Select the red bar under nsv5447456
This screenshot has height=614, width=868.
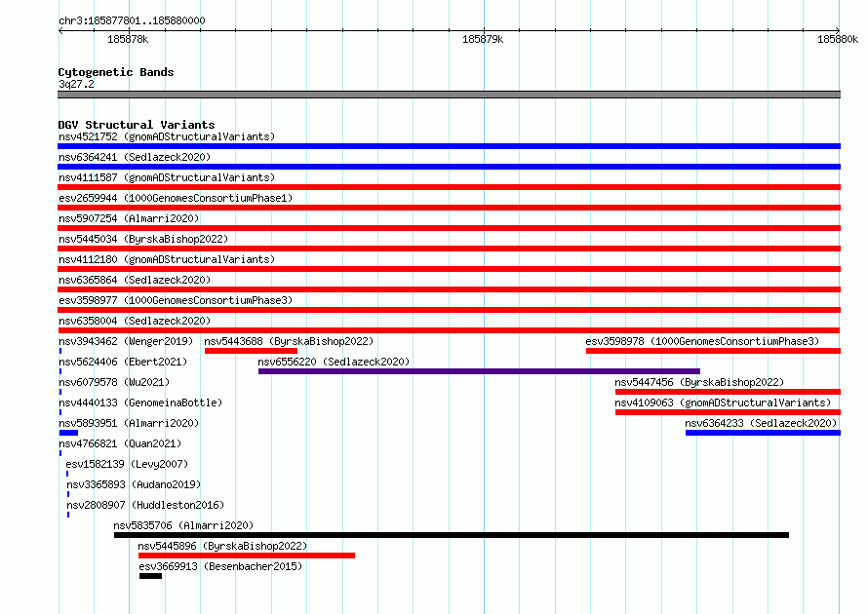(728, 392)
